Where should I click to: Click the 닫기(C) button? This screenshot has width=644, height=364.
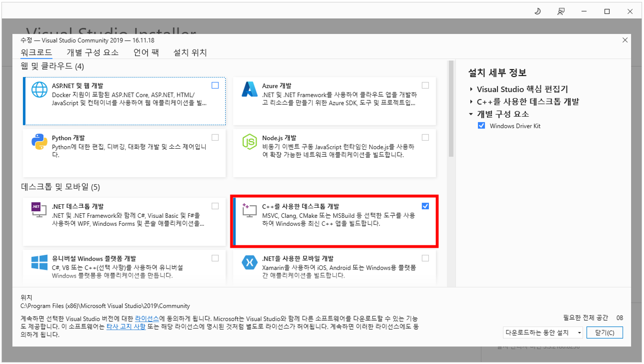[x=604, y=332]
